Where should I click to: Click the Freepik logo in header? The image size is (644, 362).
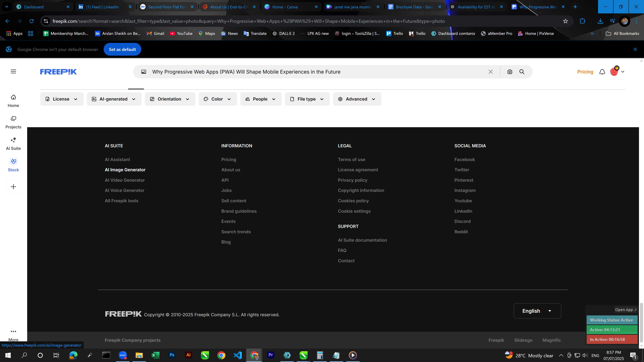click(x=58, y=72)
